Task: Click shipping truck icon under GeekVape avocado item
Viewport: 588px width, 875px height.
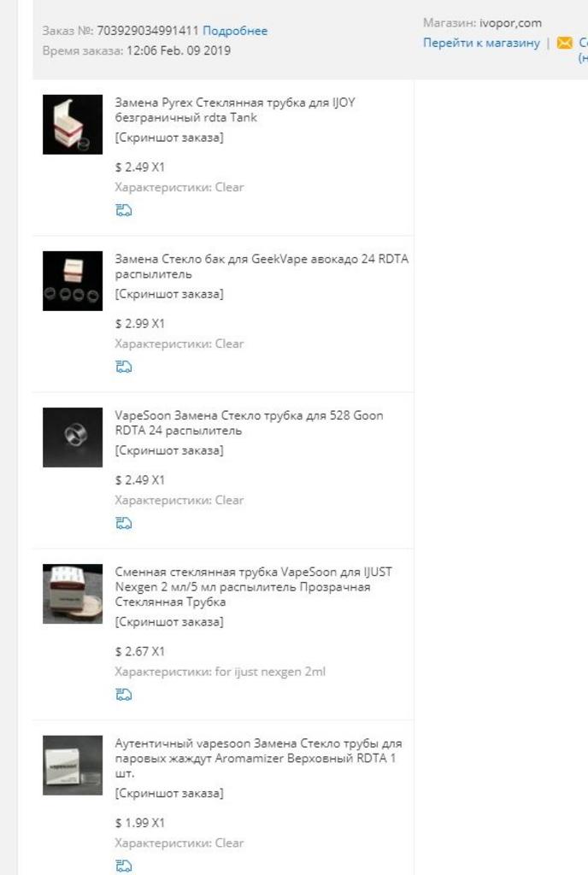Action: point(123,367)
